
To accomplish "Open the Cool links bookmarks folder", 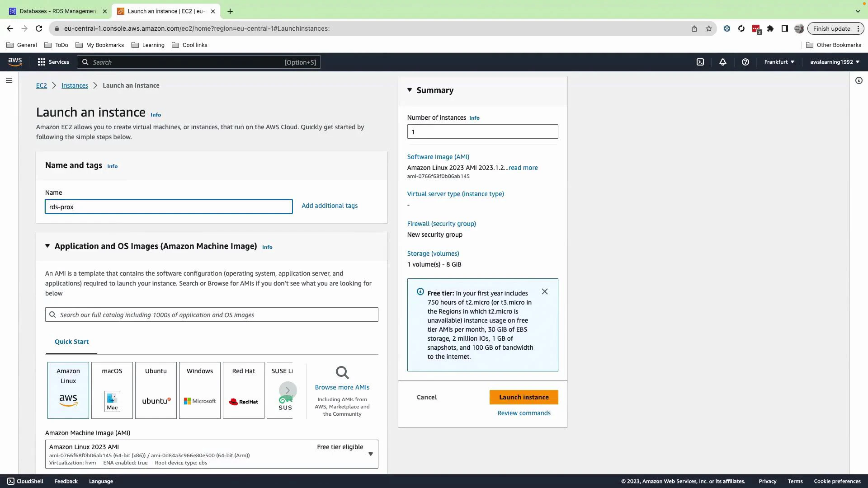I will pos(190,45).
